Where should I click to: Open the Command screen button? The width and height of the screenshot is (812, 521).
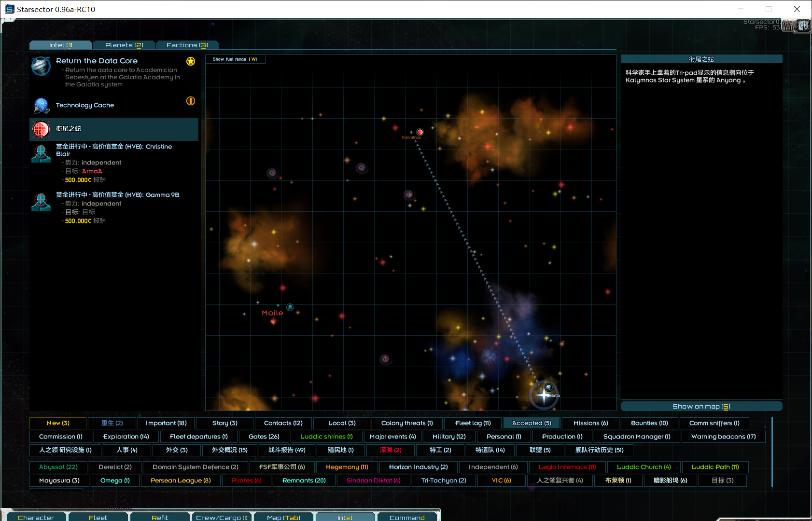click(407, 517)
